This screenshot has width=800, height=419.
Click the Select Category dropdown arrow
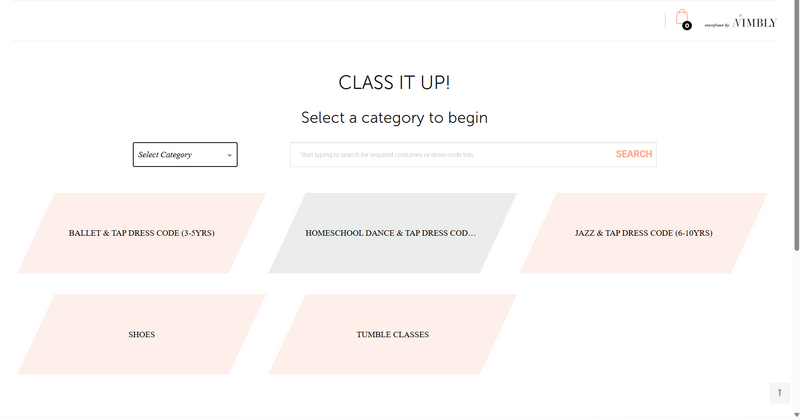(229, 155)
